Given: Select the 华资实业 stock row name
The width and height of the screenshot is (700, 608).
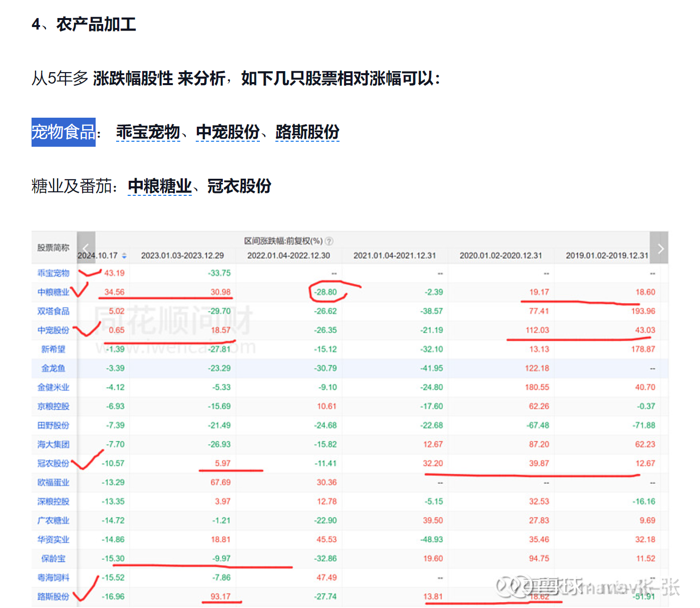Looking at the screenshot, I should pyautogui.click(x=54, y=539).
